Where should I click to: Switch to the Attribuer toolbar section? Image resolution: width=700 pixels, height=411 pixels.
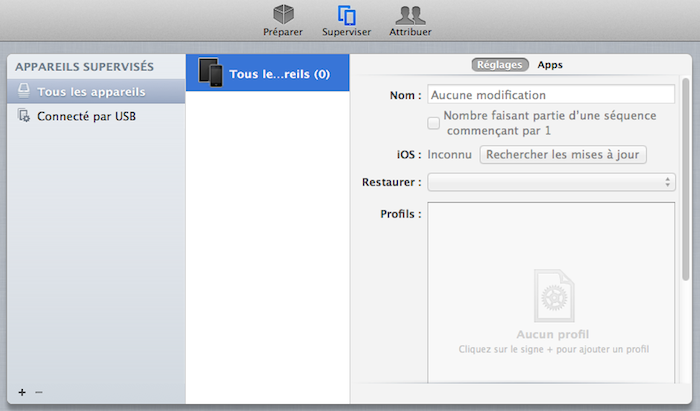point(410,20)
